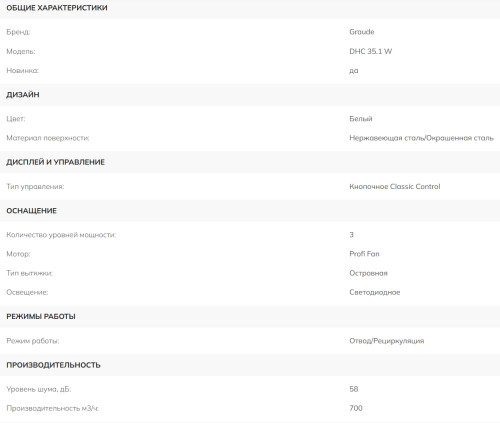Viewport: 500px width, 423px height.
Task: Click the Нержавеющая сталь/Окрашенная сталь value
Action: (x=421, y=138)
